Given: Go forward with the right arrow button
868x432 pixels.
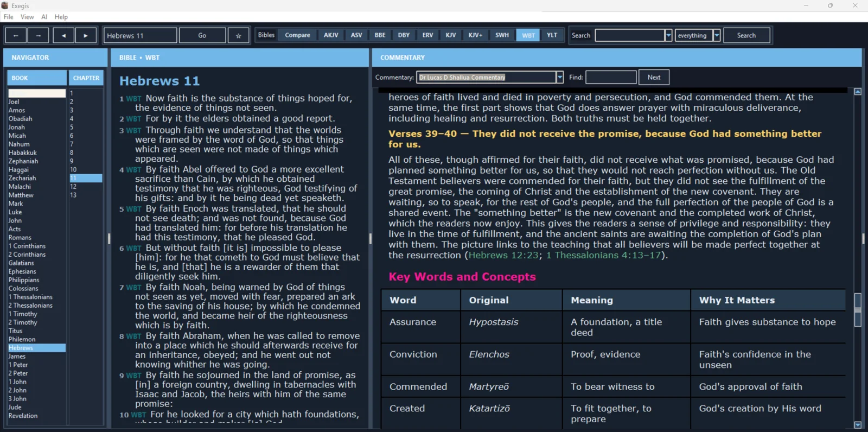Looking at the screenshot, I should coord(39,35).
